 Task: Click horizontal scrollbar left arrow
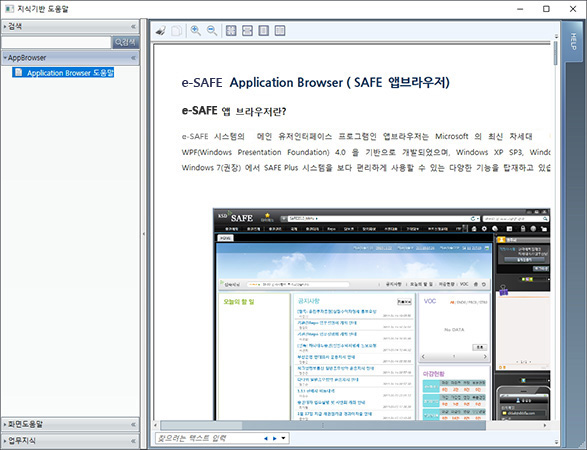(156, 425)
